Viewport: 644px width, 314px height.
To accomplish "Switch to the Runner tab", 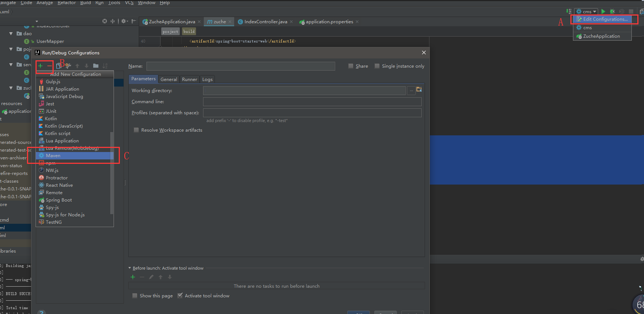I will 189,79.
